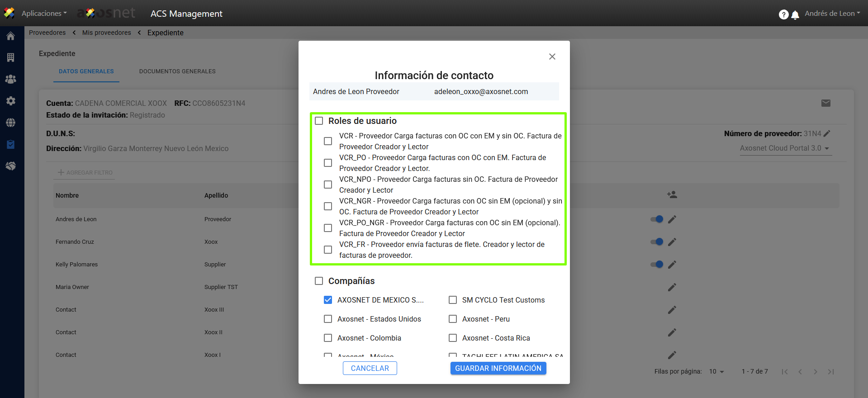Screen dimensions: 868x398
Task: Open the building icon in sidebar
Action: [11, 57]
